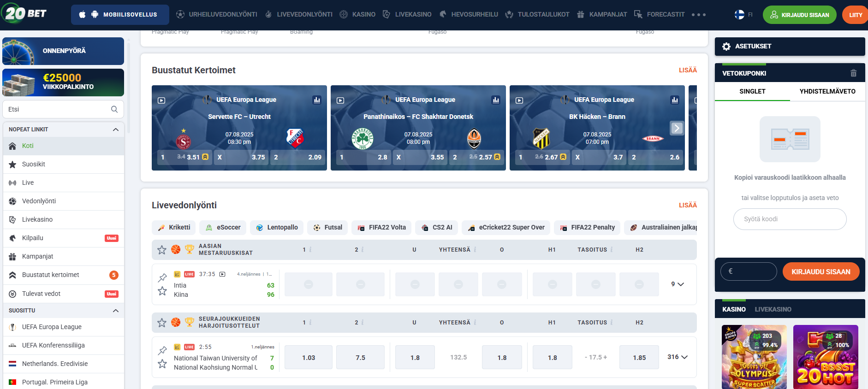Click the Finnish flag language selector

tap(739, 15)
